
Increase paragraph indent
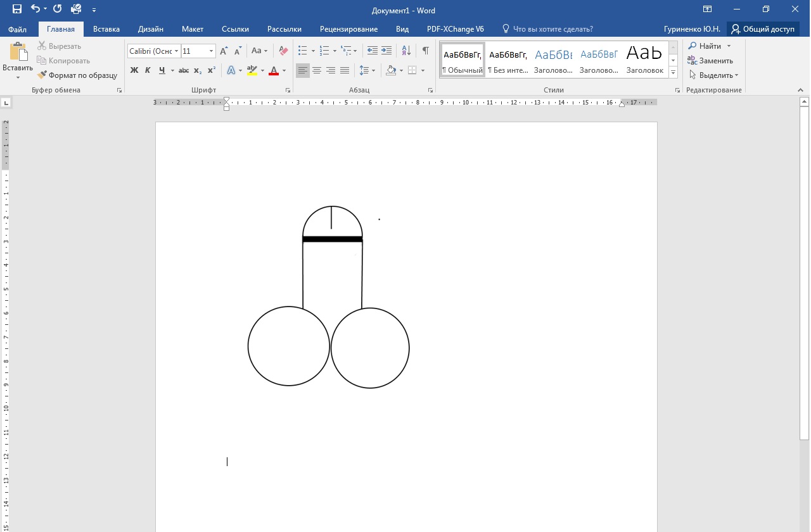[386, 51]
